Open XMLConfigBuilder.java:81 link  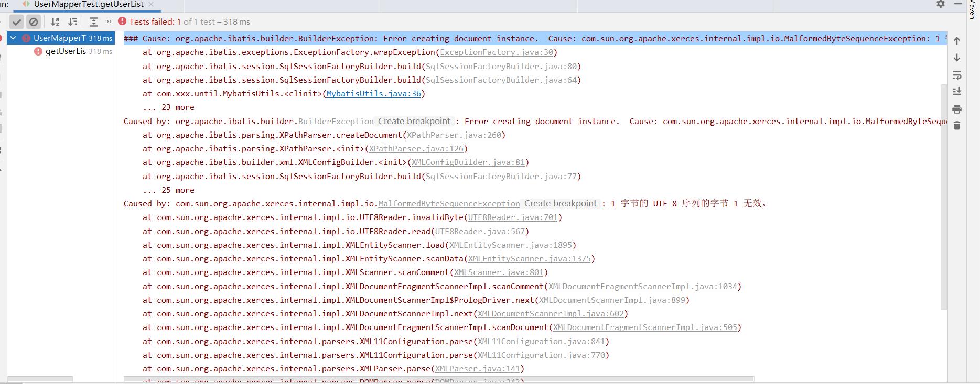(468, 162)
